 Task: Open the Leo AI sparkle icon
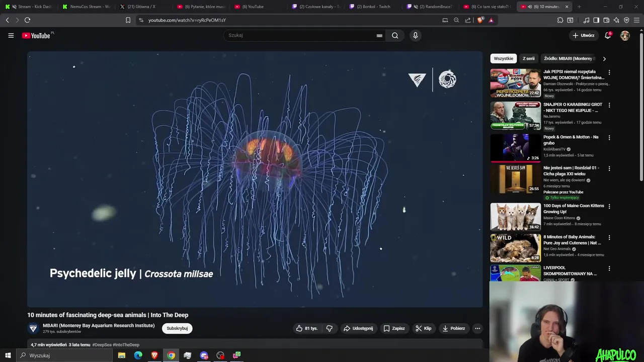(616, 20)
